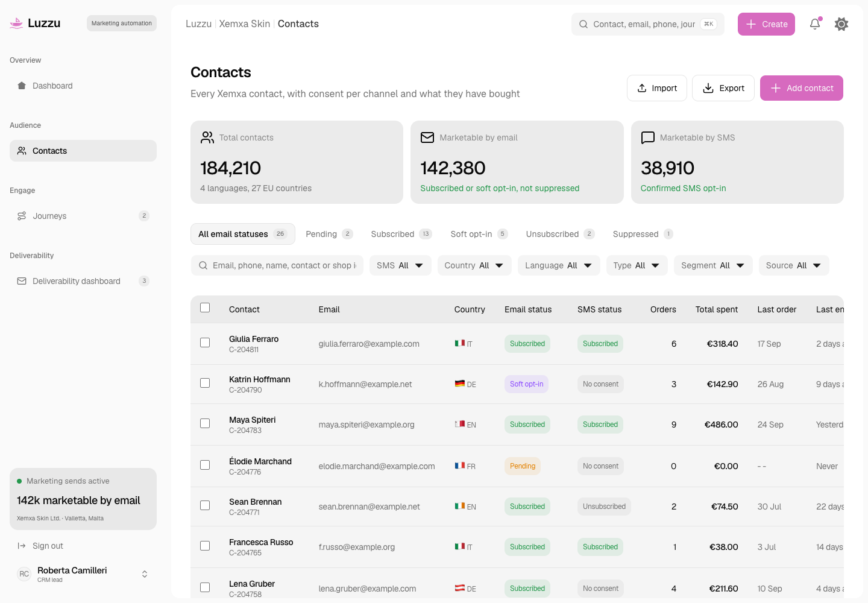Viewport: 868px width, 603px height.
Task: Open the SMS filter dropdown
Action: [400, 265]
